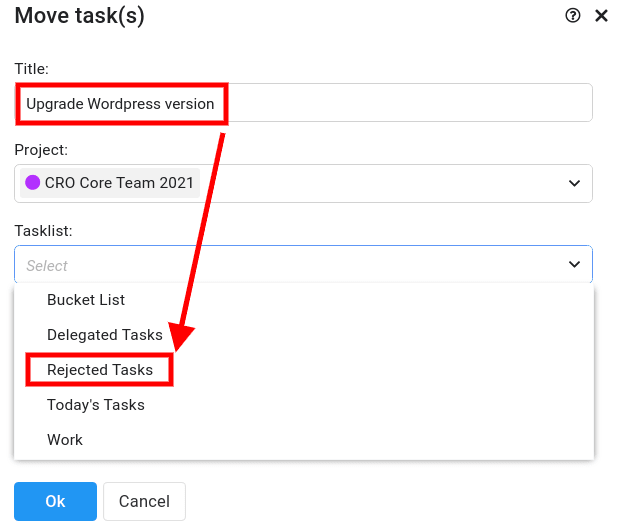Close the Move task(s) dialog
Image resolution: width=623 pixels, height=529 pixels.
[x=601, y=16]
